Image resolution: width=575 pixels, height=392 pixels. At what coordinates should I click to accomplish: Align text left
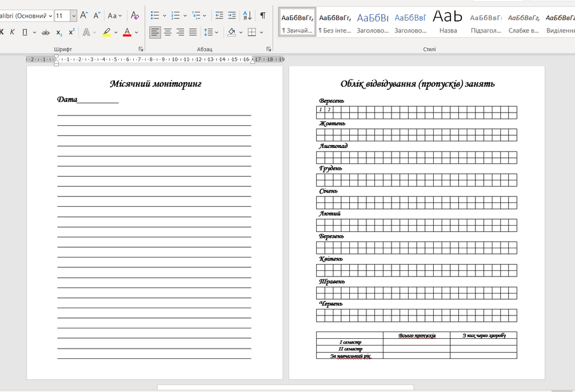coord(155,32)
